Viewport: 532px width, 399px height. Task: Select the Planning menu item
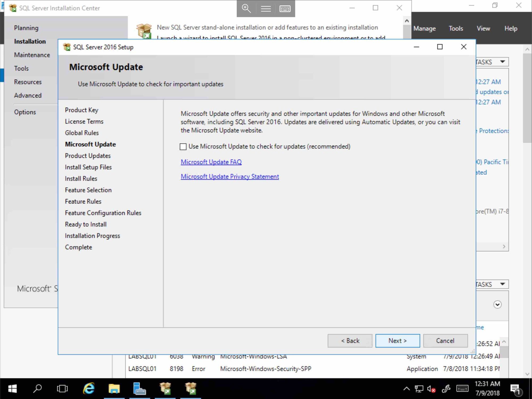[x=26, y=28]
